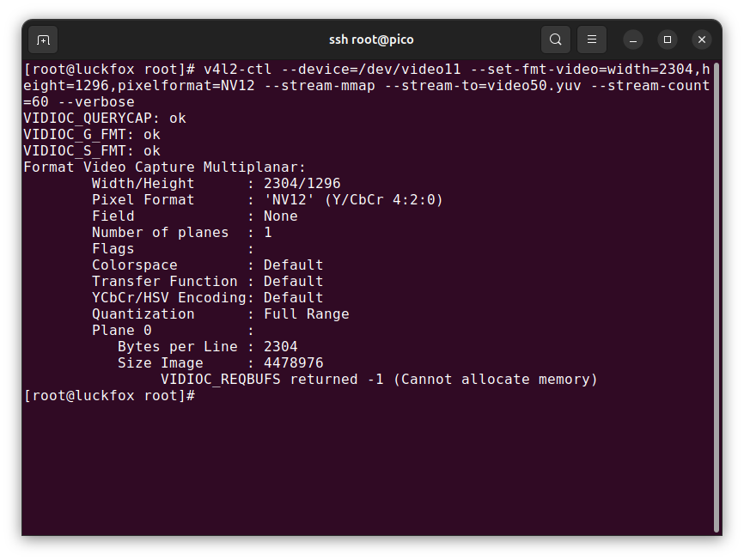This screenshot has height=560, width=744.
Task: Click the Cannot allocate memory error text
Action: click(496, 380)
